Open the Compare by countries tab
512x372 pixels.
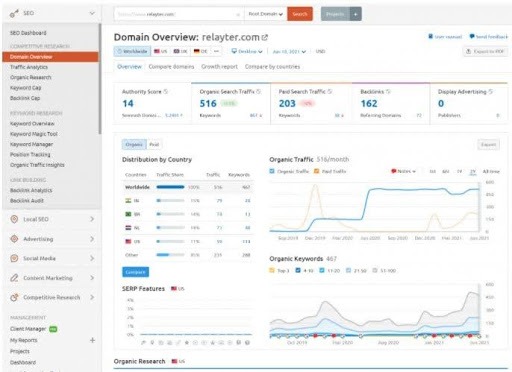tap(272, 67)
